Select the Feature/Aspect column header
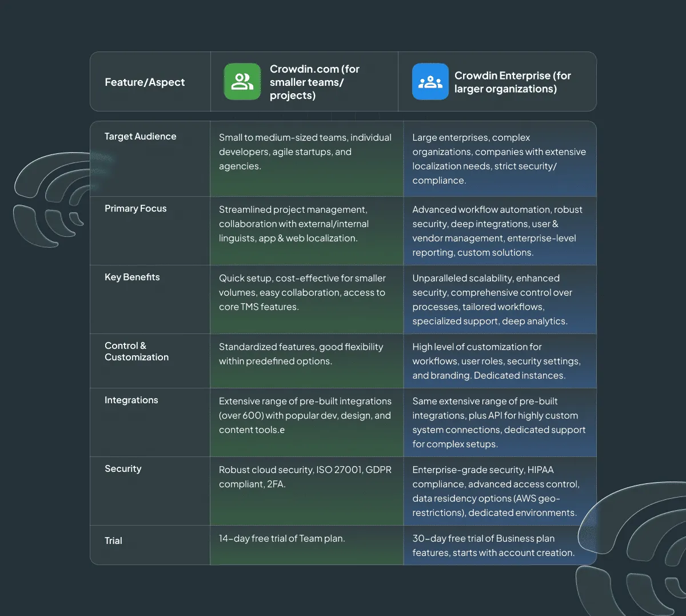 coord(145,82)
